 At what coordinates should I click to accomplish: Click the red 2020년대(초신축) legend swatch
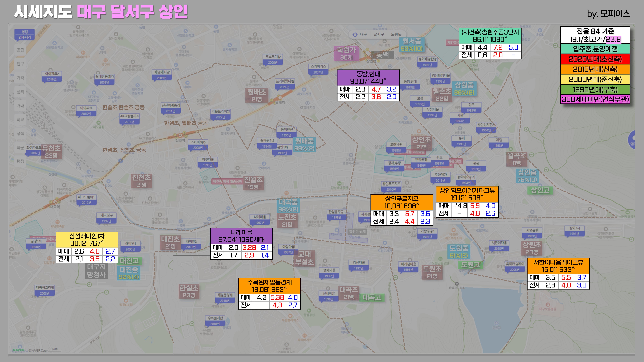tap(595, 59)
